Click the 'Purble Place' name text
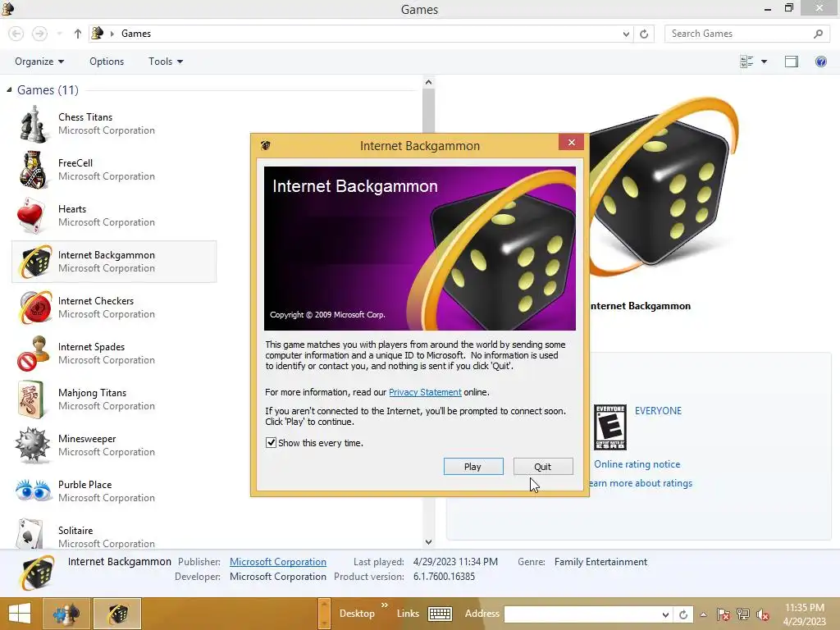 (85, 485)
